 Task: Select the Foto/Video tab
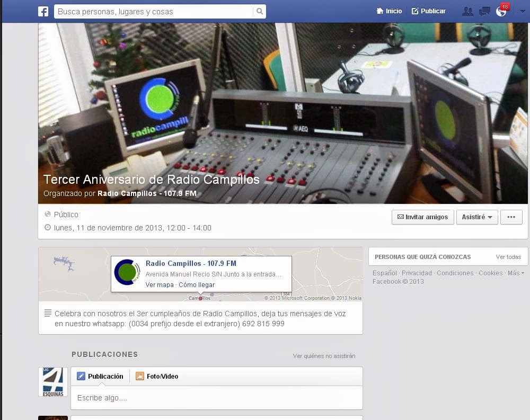tap(157, 376)
